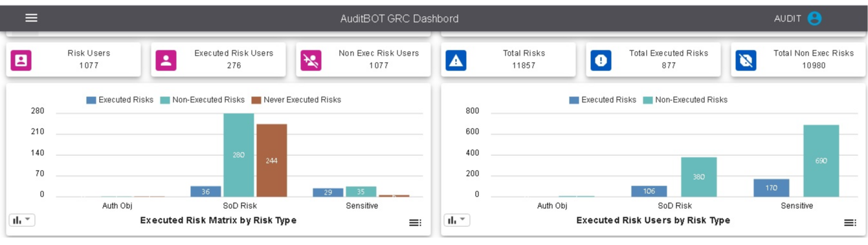
Task: Click the brown Never Executed Risks color swatch
Action: (256, 100)
